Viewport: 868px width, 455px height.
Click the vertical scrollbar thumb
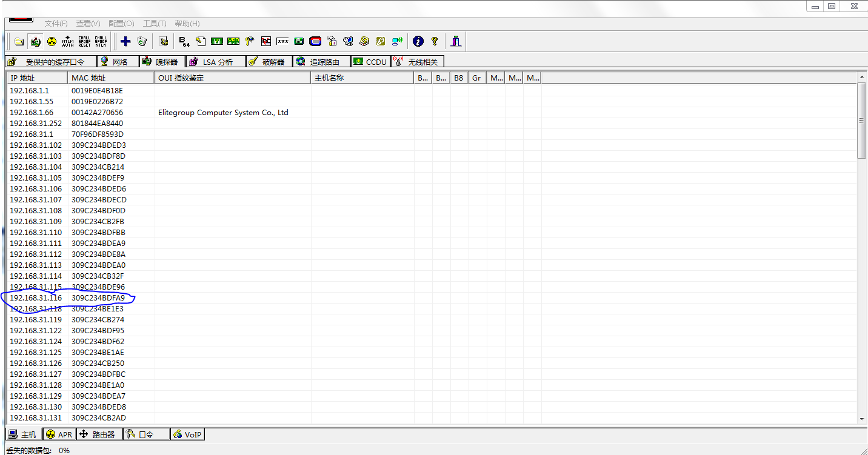pyautogui.click(x=862, y=121)
